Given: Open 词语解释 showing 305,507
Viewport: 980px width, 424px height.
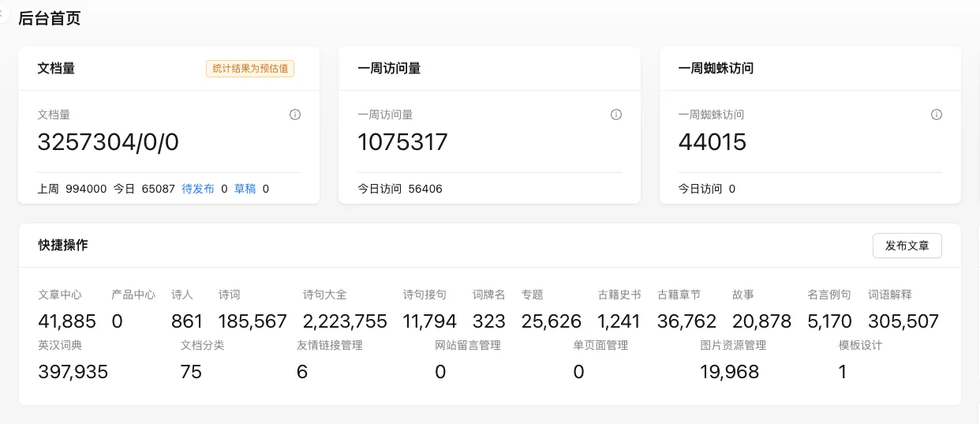Looking at the screenshot, I should [x=903, y=310].
